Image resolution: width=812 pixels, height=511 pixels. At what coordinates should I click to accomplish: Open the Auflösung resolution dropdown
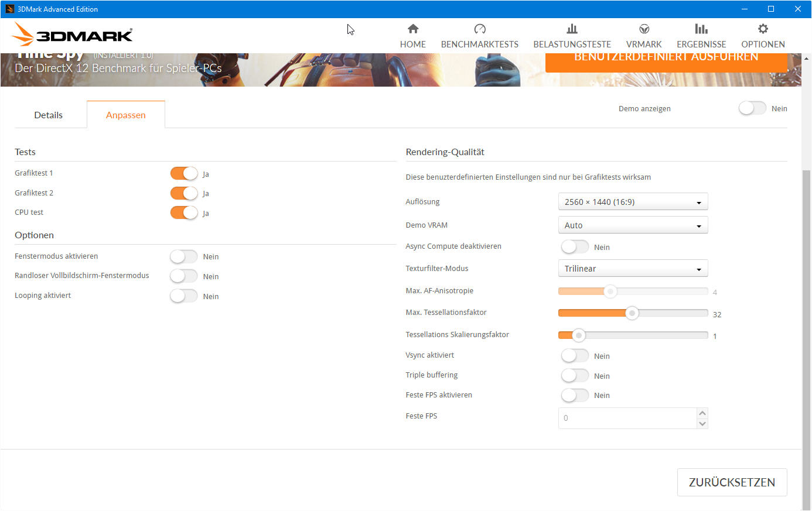point(633,201)
